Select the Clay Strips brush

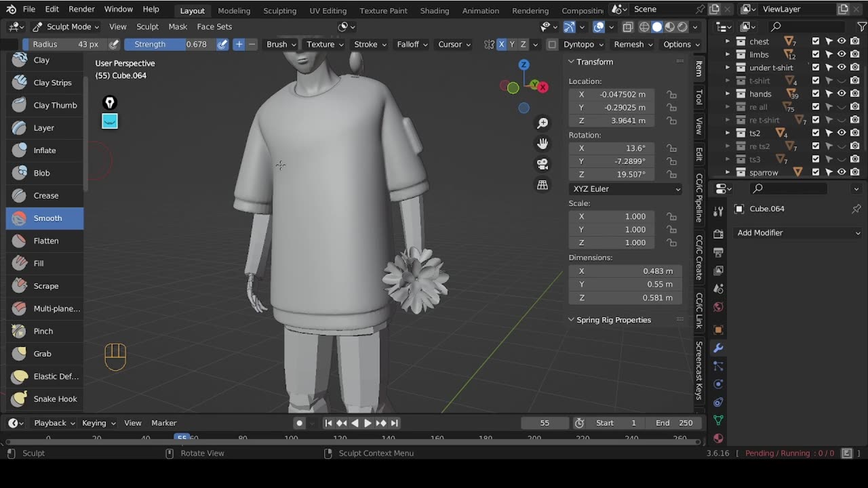pyautogui.click(x=45, y=83)
